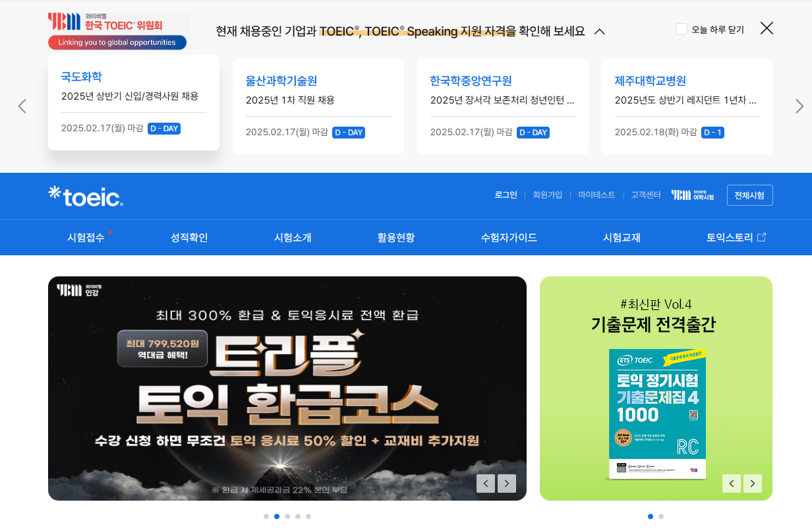The image size is (812, 531).
Task: Click the toeic logo in blue header
Action: tap(86, 196)
